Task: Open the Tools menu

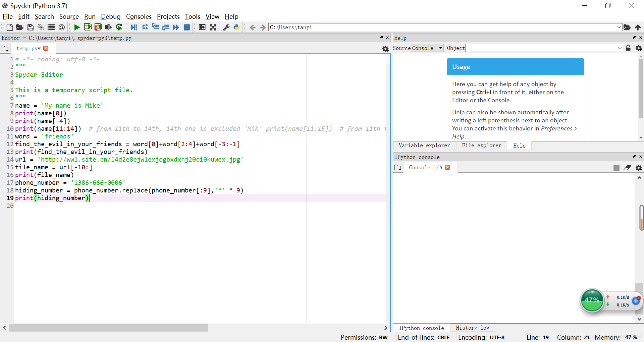Action: (192, 16)
